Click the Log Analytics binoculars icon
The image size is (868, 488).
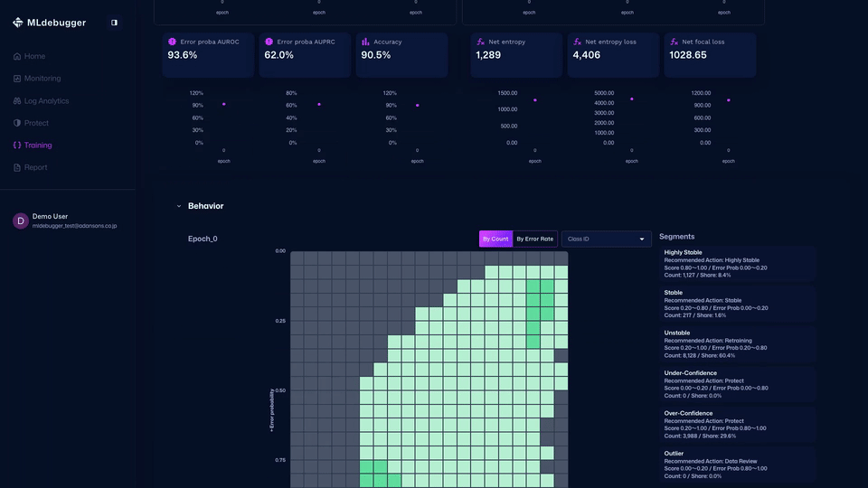point(17,101)
